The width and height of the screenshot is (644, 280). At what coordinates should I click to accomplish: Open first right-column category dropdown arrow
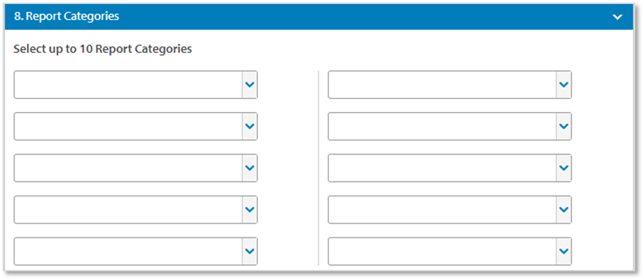pyautogui.click(x=564, y=84)
